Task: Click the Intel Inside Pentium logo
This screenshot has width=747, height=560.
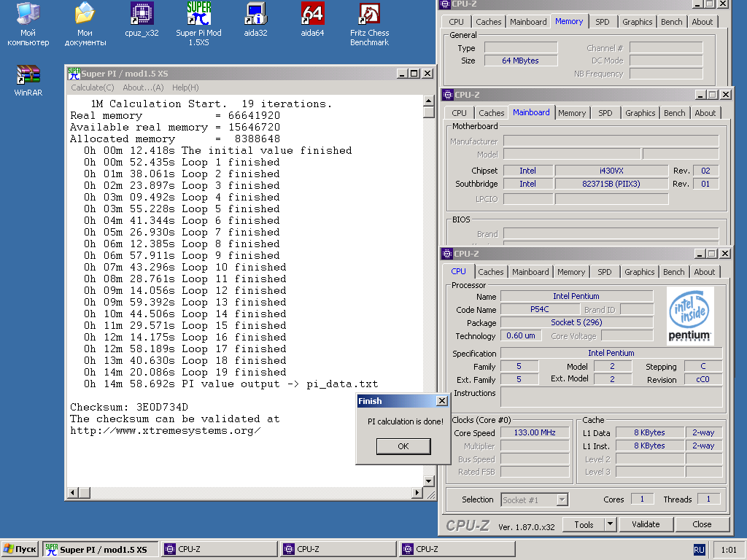Action: (x=690, y=316)
